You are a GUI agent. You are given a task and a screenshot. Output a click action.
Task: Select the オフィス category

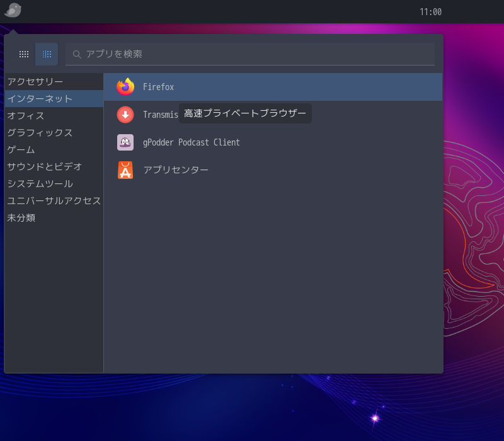pos(54,116)
